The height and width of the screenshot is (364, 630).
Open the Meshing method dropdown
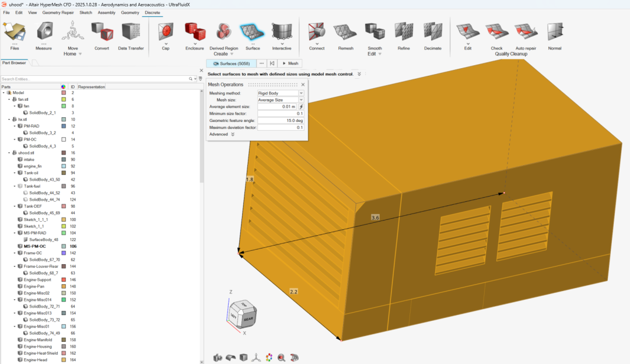click(301, 93)
